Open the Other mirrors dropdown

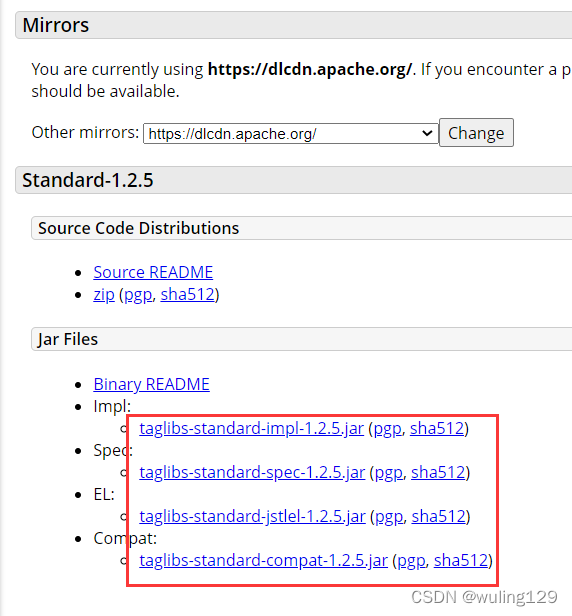click(x=291, y=134)
